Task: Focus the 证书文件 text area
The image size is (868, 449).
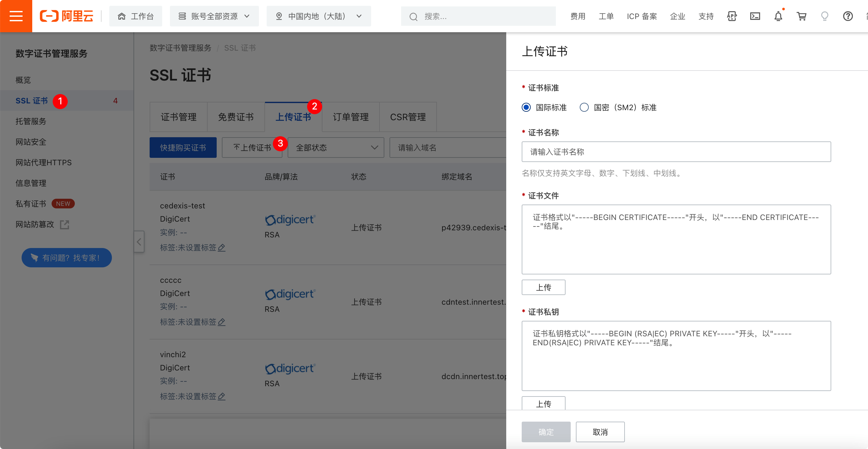Action: [676, 239]
